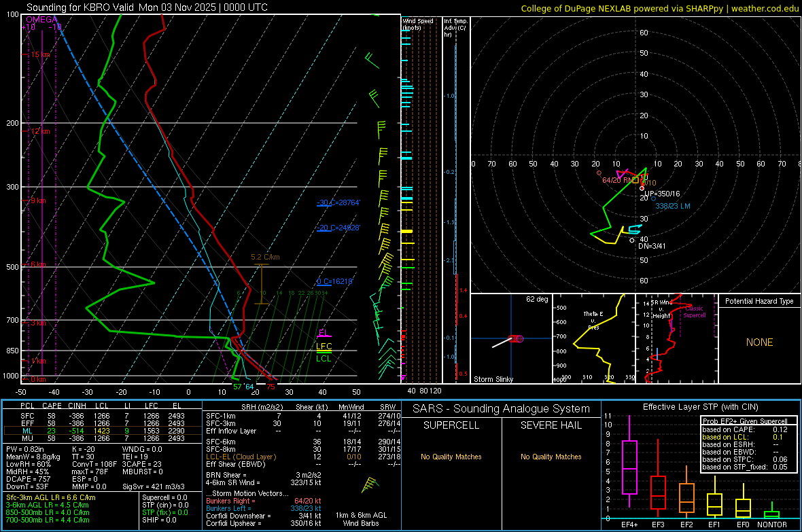Click the Bunkers Right marker circle on hodograph
This screenshot has width=802, height=532.
pyautogui.click(x=599, y=173)
